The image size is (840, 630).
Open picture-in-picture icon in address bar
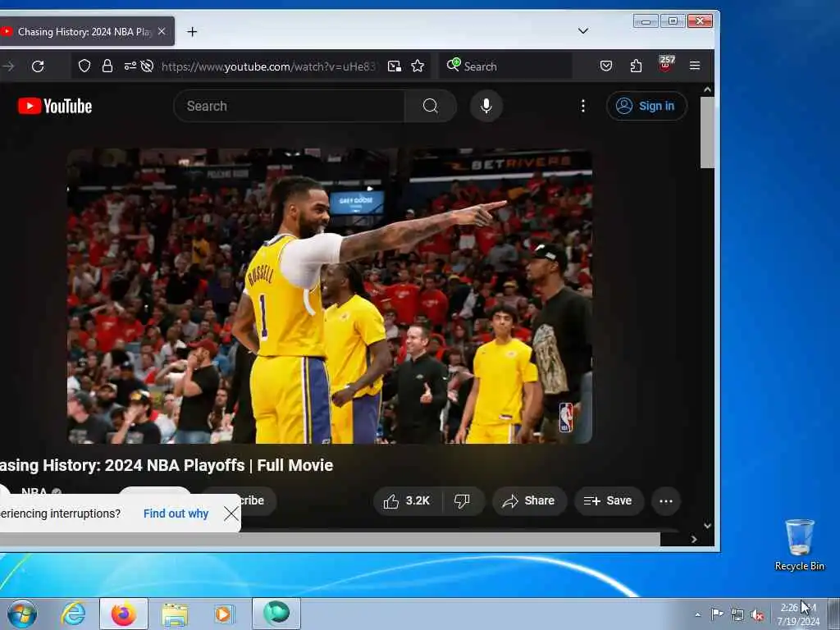click(395, 66)
